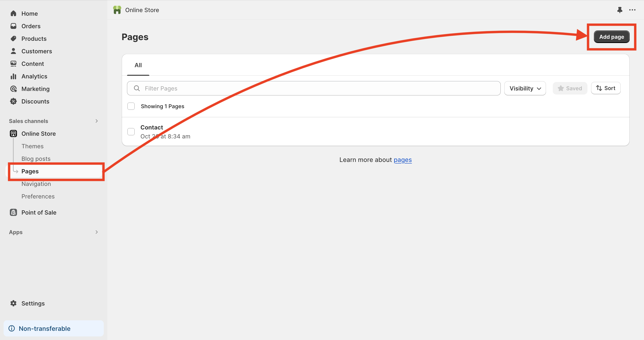Follow the pages help link
Image resolution: width=644 pixels, height=340 pixels.
point(402,160)
